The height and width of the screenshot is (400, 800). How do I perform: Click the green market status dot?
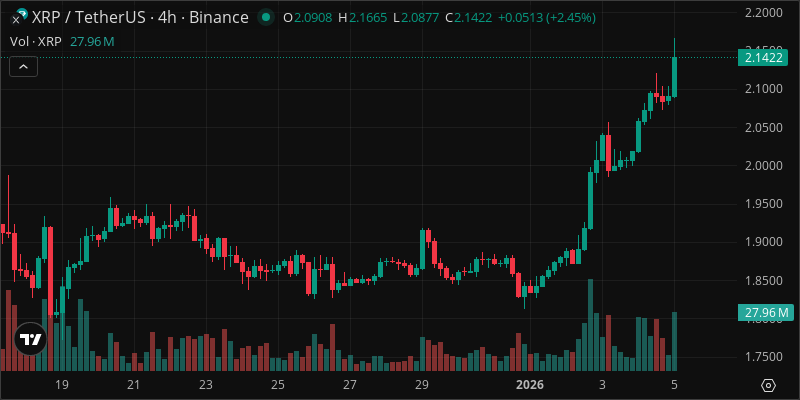[265, 18]
